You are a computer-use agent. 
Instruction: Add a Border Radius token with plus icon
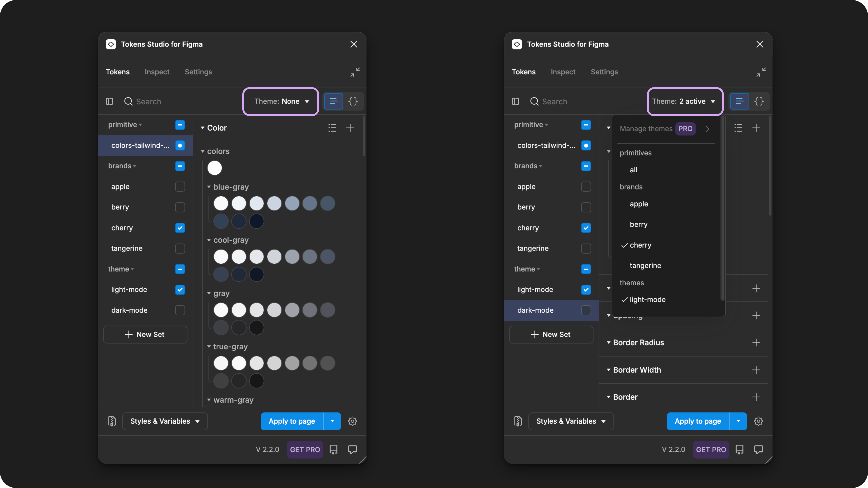pyautogui.click(x=756, y=343)
